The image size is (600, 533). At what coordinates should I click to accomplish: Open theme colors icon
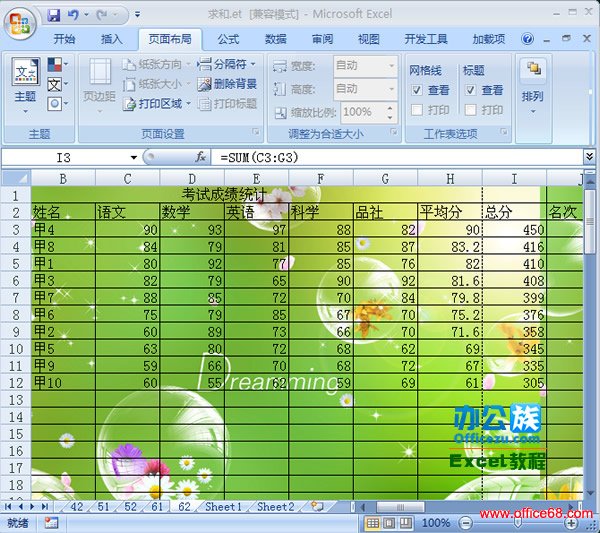pos(57,64)
